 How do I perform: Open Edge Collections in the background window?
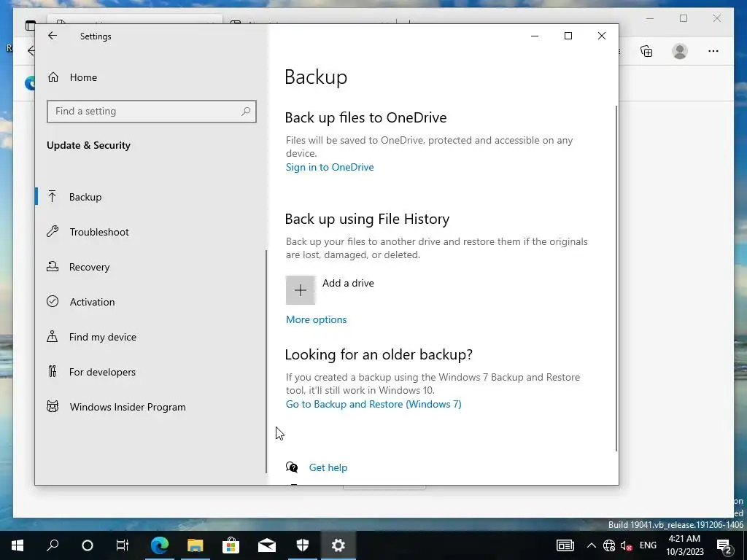(646, 51)
